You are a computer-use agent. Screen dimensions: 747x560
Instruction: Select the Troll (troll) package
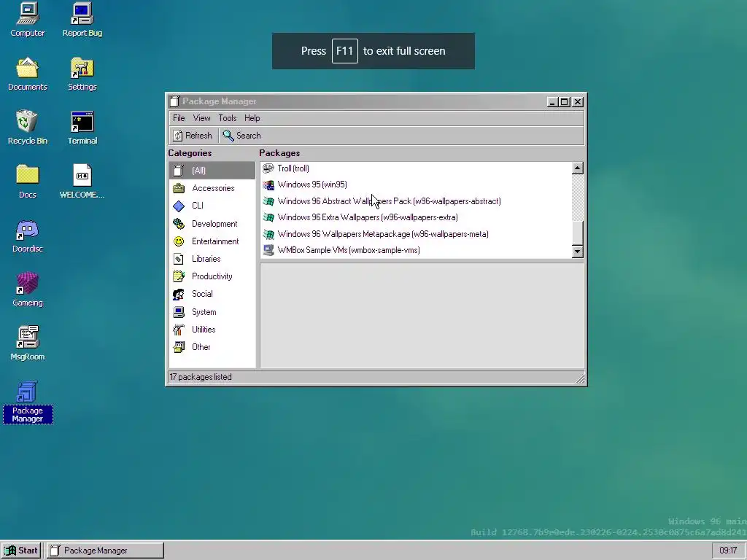point(293,168)
